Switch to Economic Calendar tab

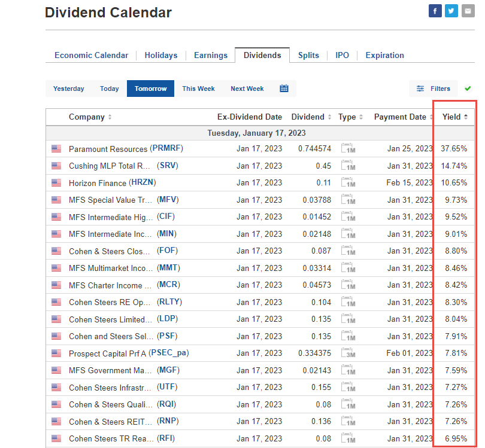pos(91,55)
